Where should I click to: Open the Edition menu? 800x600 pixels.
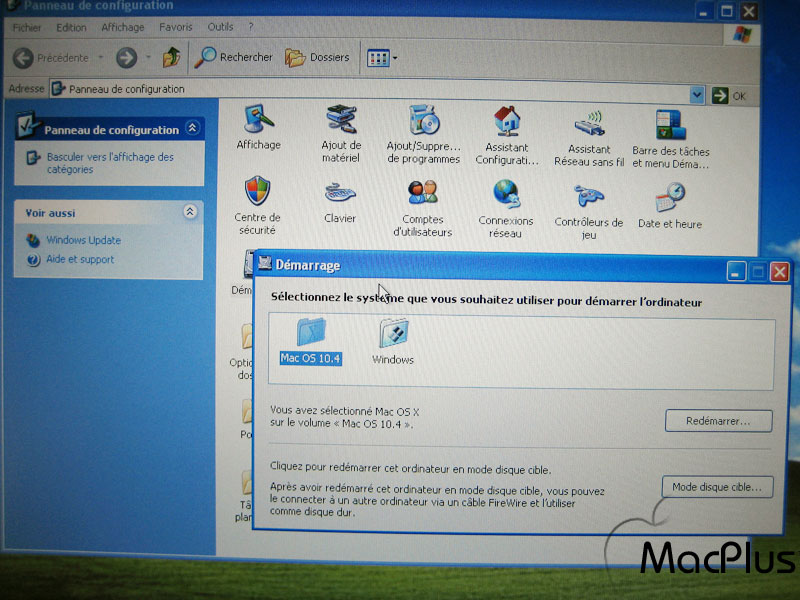click(71, 28)
